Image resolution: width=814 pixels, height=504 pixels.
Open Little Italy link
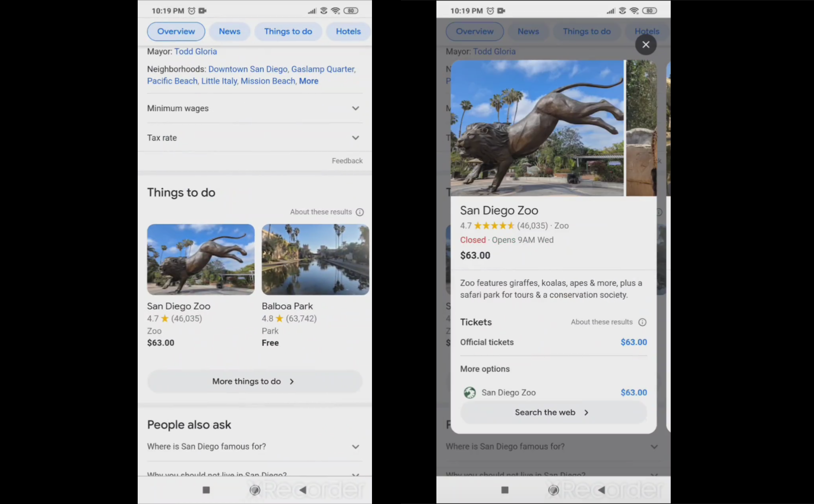219,81
